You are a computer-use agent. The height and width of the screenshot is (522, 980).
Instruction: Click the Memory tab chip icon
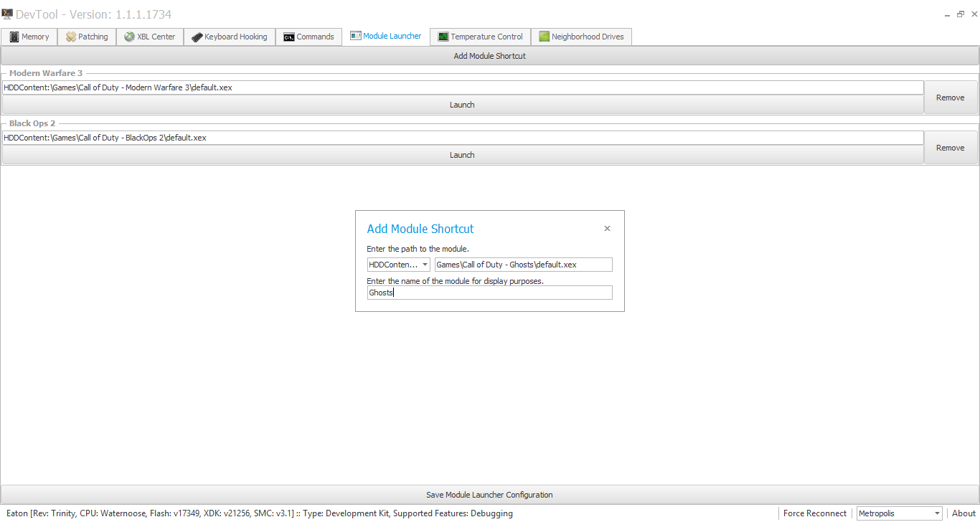click(14, 37)
